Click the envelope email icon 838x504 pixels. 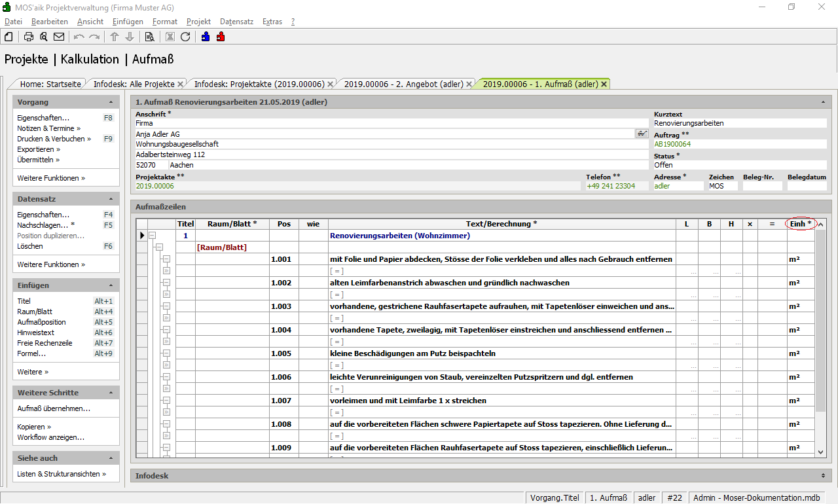coord(59,37)
